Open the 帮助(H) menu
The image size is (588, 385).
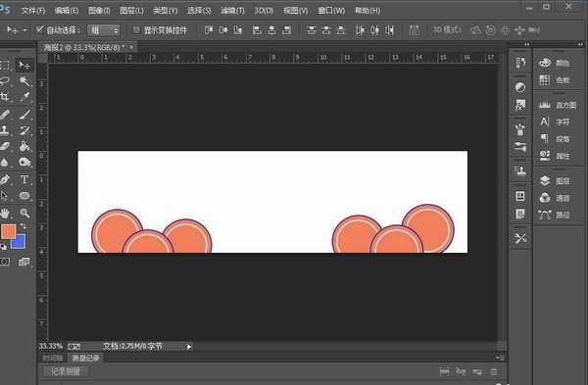pyautogui.click(x=367, y=11)
